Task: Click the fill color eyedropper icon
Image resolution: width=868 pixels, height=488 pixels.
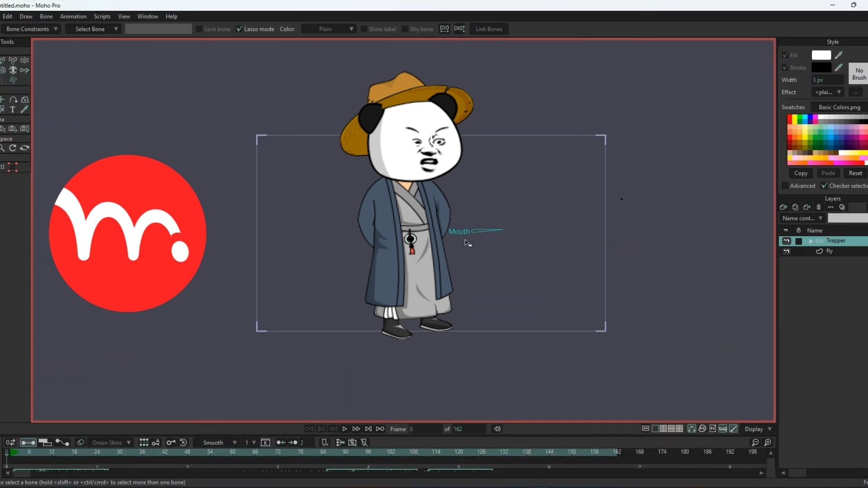Action: tap(839, 55)
